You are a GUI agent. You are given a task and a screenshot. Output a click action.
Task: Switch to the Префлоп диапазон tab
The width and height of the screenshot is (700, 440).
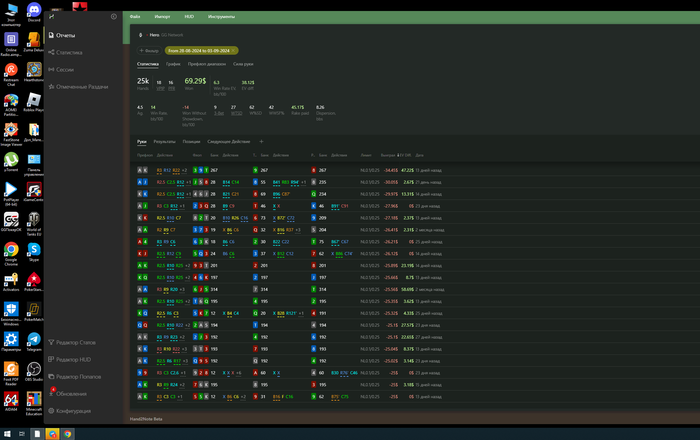coord(207,64)
